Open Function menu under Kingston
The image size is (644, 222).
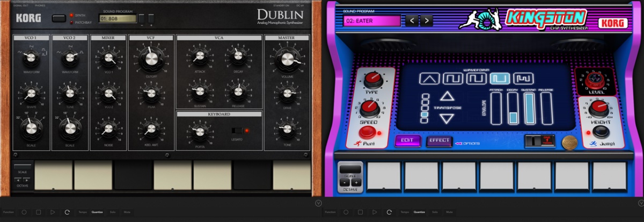pyautogui.click(x=330, y=212)
